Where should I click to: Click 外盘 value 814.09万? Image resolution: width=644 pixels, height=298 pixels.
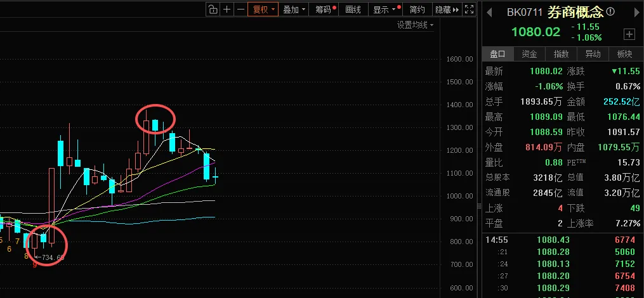544,147
